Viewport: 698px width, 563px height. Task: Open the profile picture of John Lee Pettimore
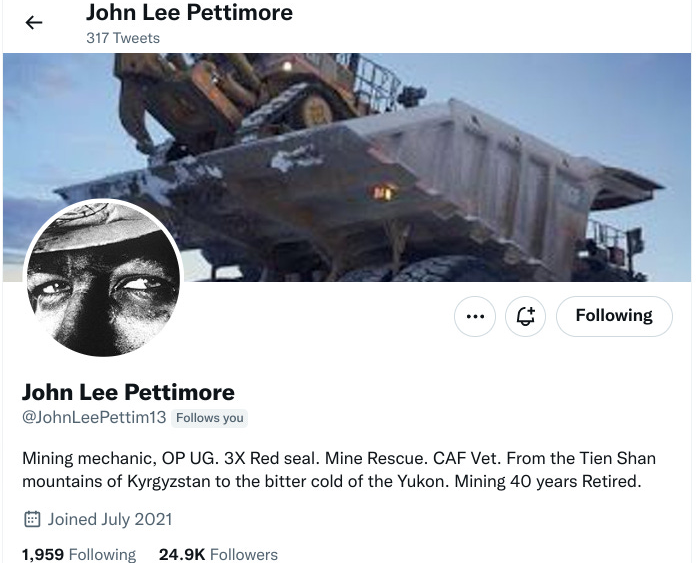click(103, 278)
